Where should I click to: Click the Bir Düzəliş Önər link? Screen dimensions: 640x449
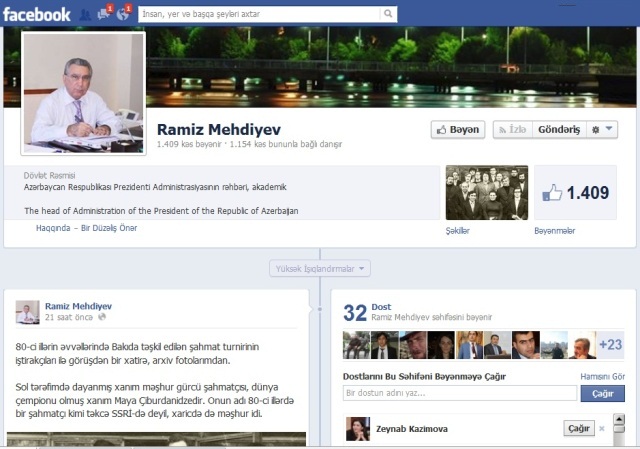tap(109, 228)
